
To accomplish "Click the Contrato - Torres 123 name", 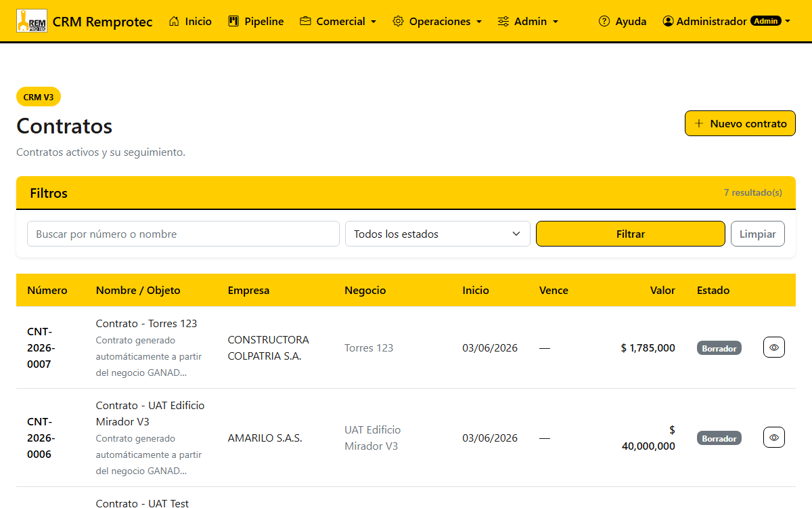I will click(146, 323).
